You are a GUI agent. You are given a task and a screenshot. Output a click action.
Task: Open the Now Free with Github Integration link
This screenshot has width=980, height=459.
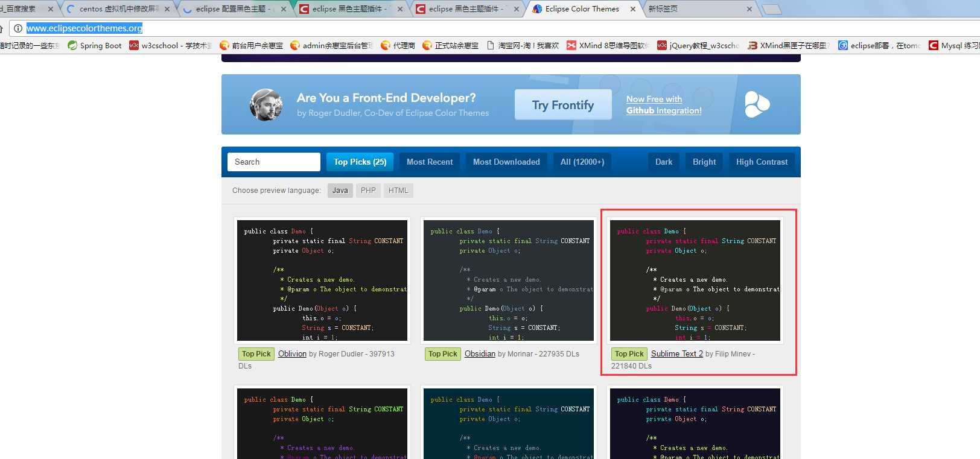click(664, 105)
